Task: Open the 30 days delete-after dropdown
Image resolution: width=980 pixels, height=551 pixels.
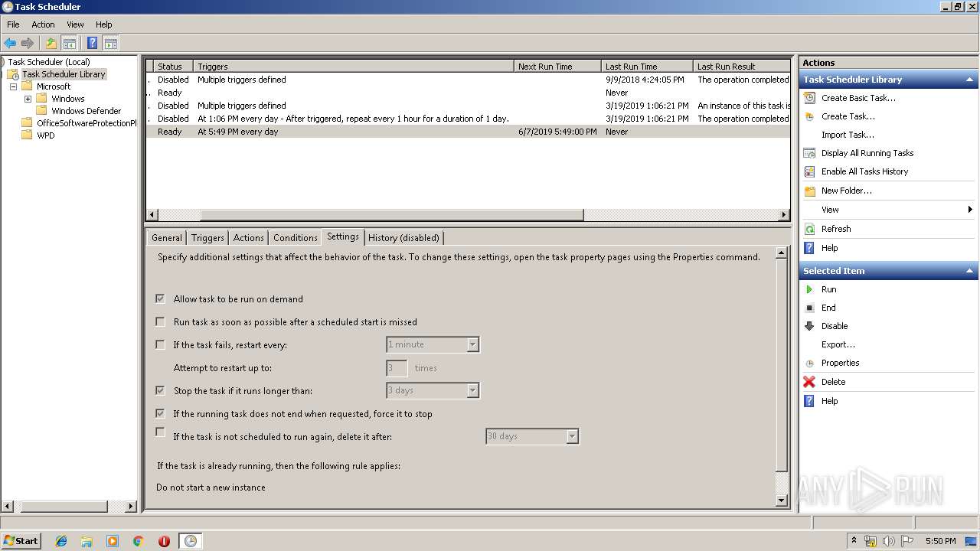Action: point(572,436)
